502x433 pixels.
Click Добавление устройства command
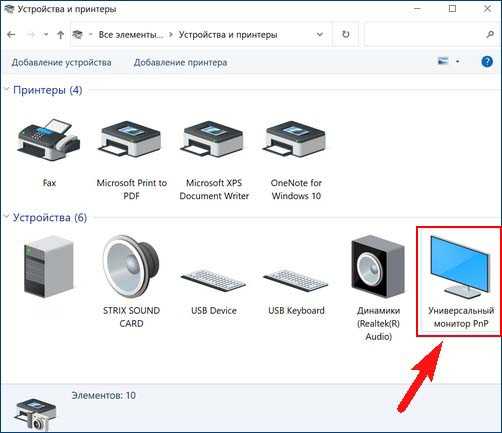(62, 62)
